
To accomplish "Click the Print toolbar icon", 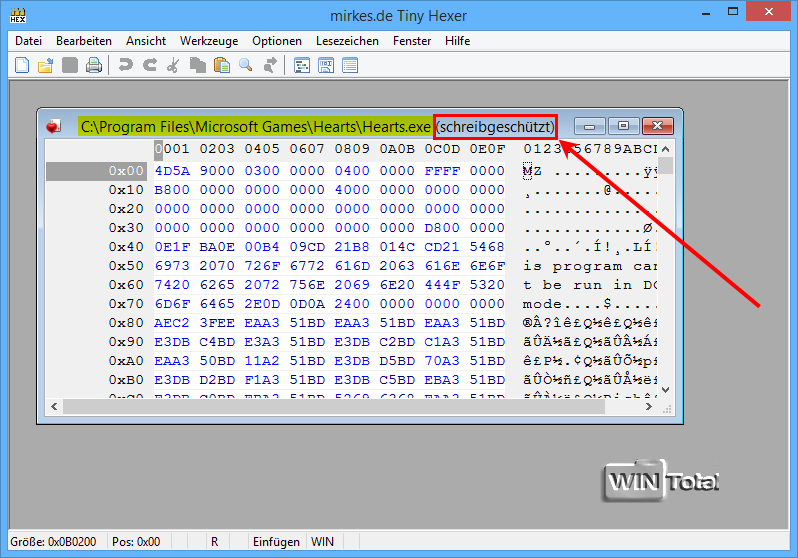I will [94, 66].
